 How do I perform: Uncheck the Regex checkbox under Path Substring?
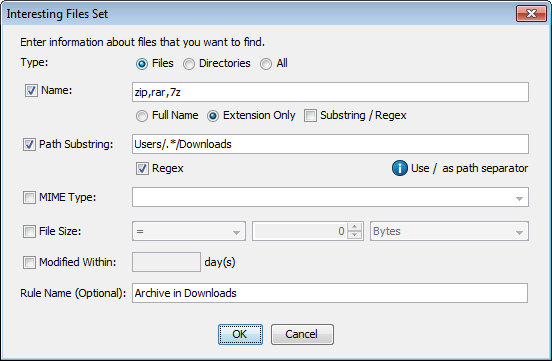click(142, 169)
